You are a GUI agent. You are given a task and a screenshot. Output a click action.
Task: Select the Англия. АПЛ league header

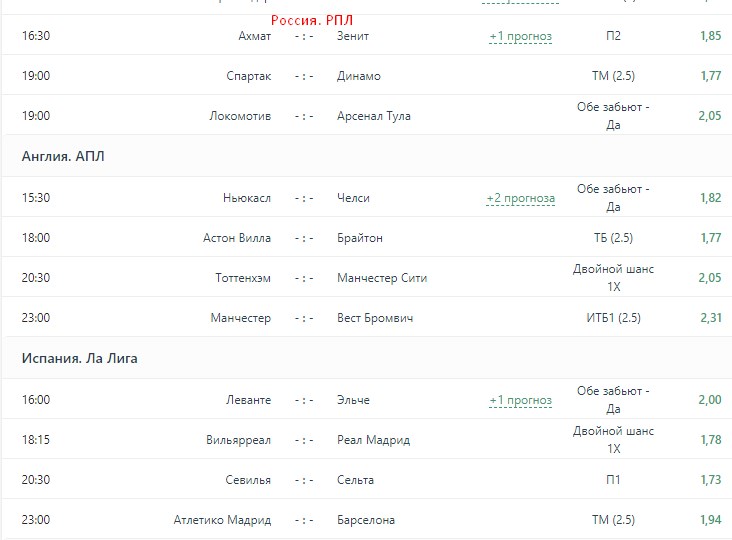[63, 156]
